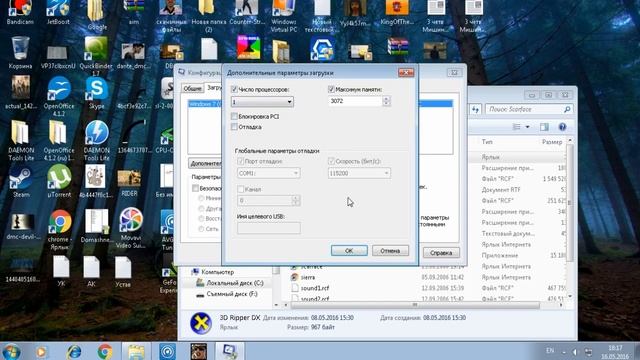Select Съемный диск (F:) in navigation tree
This screenshot has width=640, height=360.
coord(232,294)
